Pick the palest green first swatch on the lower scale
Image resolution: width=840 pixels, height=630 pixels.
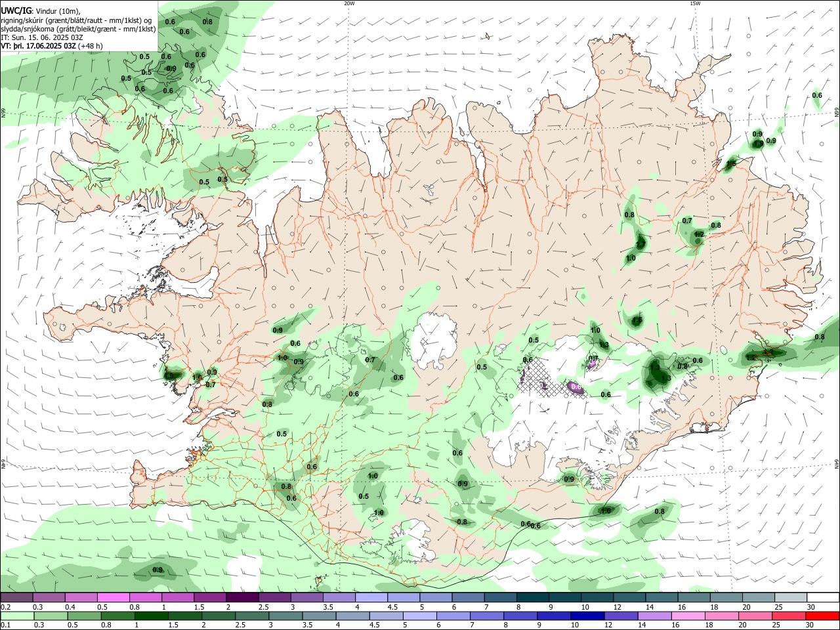click(17, 616)
